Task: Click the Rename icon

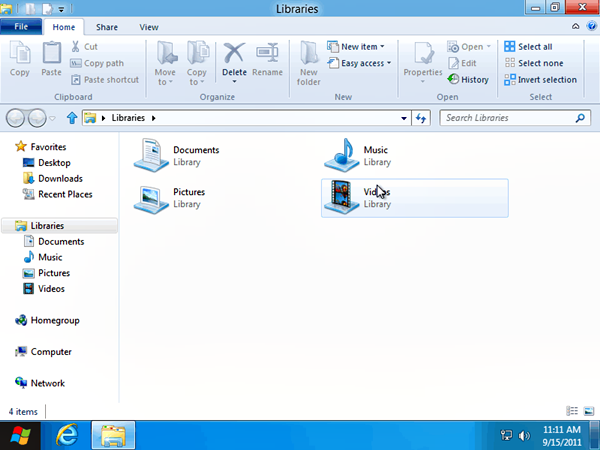Action: click(267, 60)
